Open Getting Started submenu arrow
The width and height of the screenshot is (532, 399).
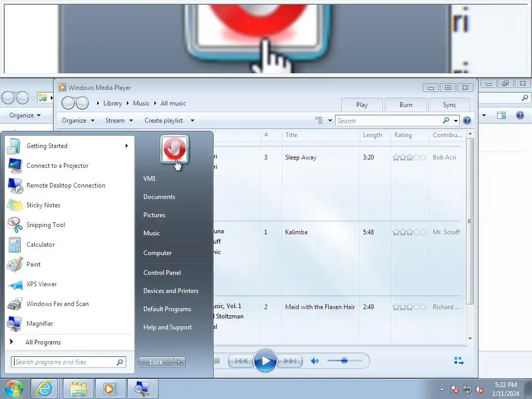pyautogui.click(x=127, y=146)
